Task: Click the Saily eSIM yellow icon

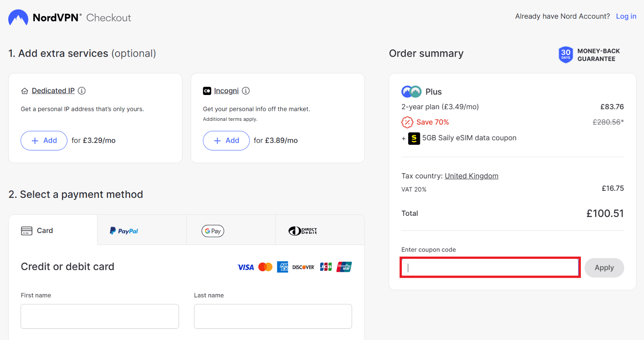Action: [x=414, y=138]
